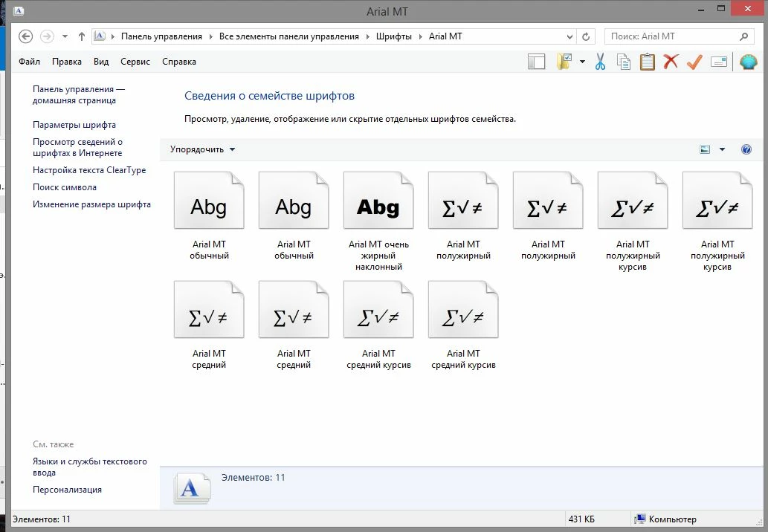Click the Paste clipboard icon
768x532 pixels.
coord(647,62)
